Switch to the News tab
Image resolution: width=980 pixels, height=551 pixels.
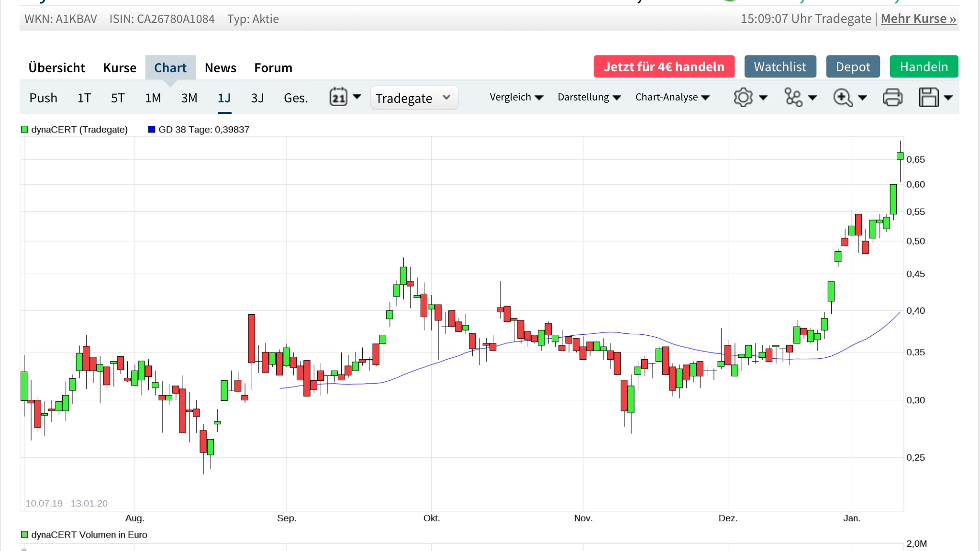(221, 68)
